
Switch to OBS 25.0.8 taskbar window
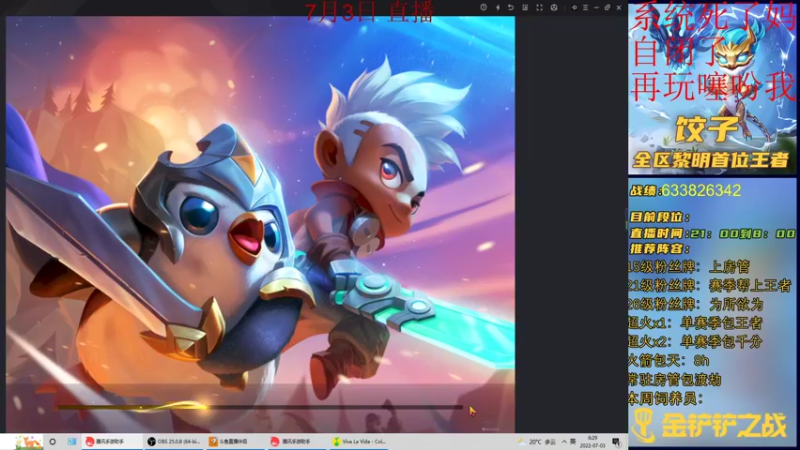pos(173,441)
